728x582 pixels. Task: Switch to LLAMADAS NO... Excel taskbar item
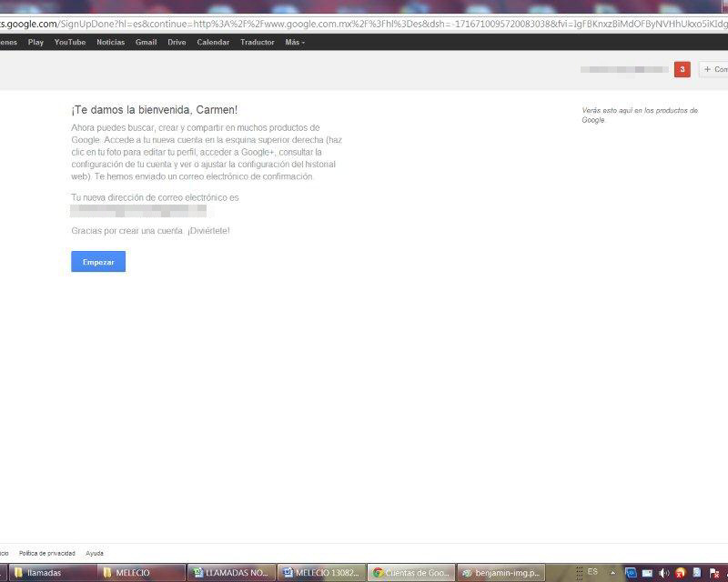(231, 573)
